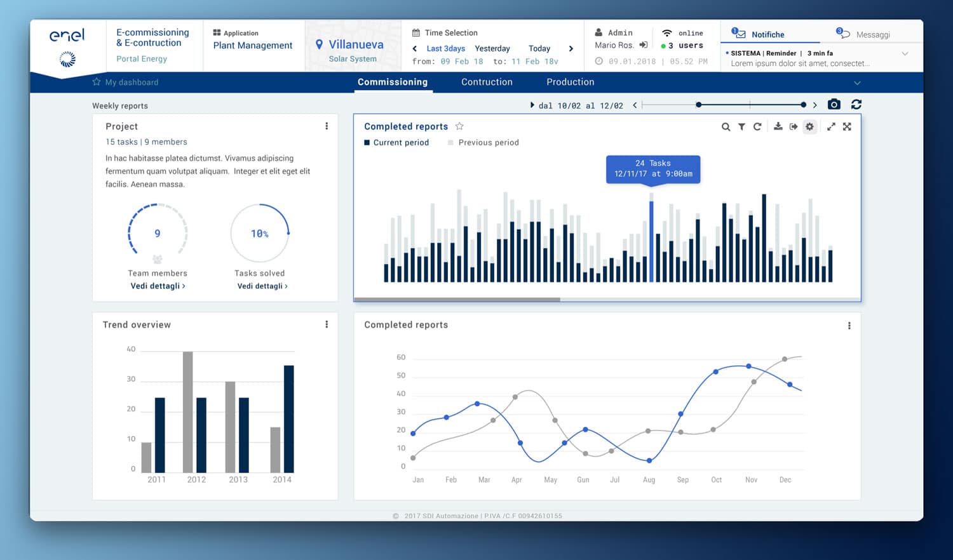Take a snapshot with the camera icon

[x=834, y=104]
